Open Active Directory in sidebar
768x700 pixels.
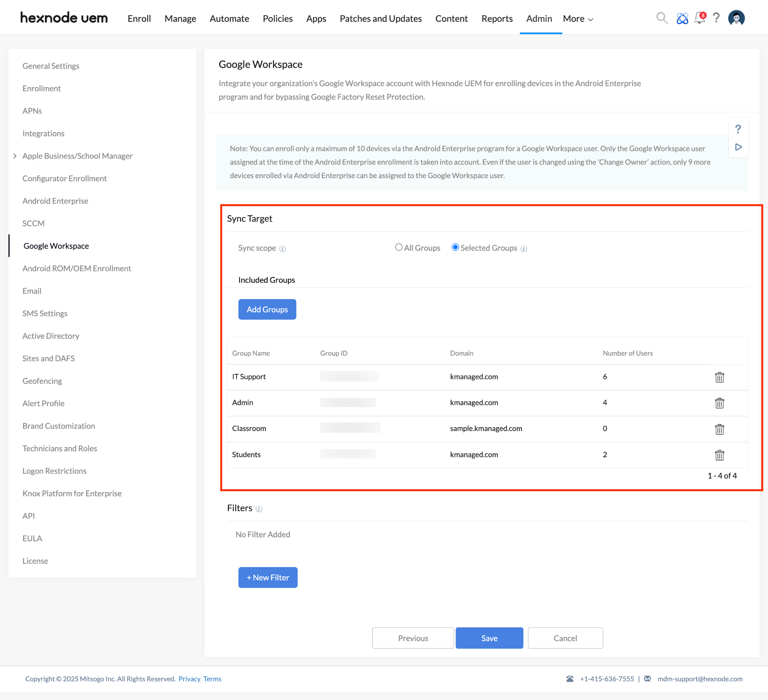51,336
